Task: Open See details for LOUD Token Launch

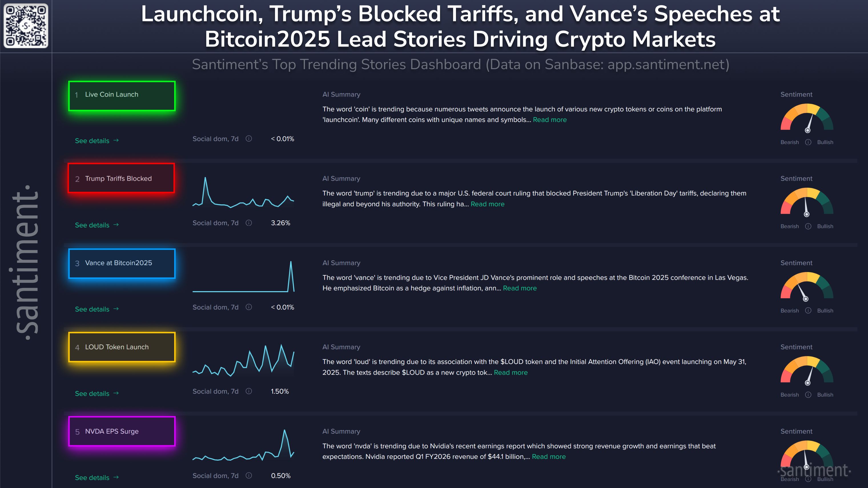Action: coord(97,393)
